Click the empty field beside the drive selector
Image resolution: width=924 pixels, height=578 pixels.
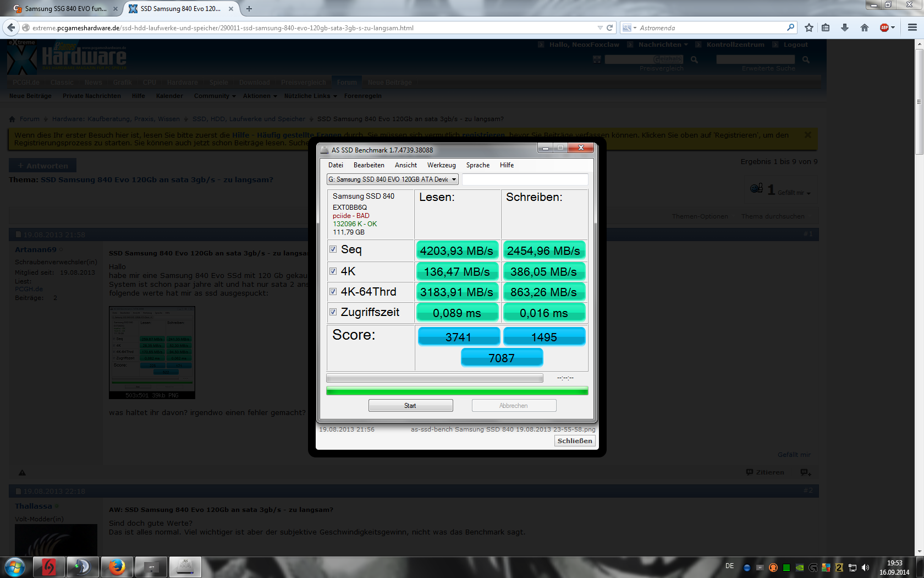(x=525, y=179)
